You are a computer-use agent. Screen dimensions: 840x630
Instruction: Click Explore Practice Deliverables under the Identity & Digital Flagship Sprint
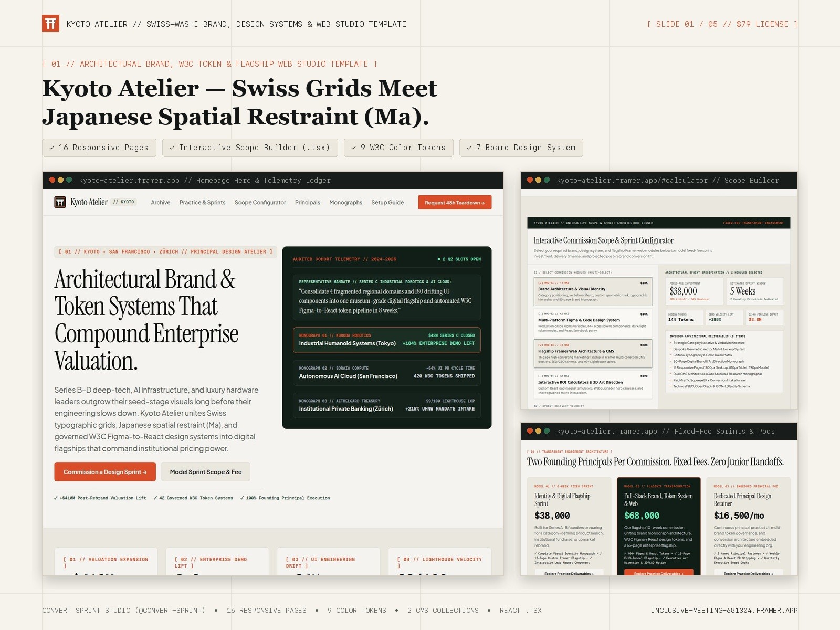[x=569, y=573]
